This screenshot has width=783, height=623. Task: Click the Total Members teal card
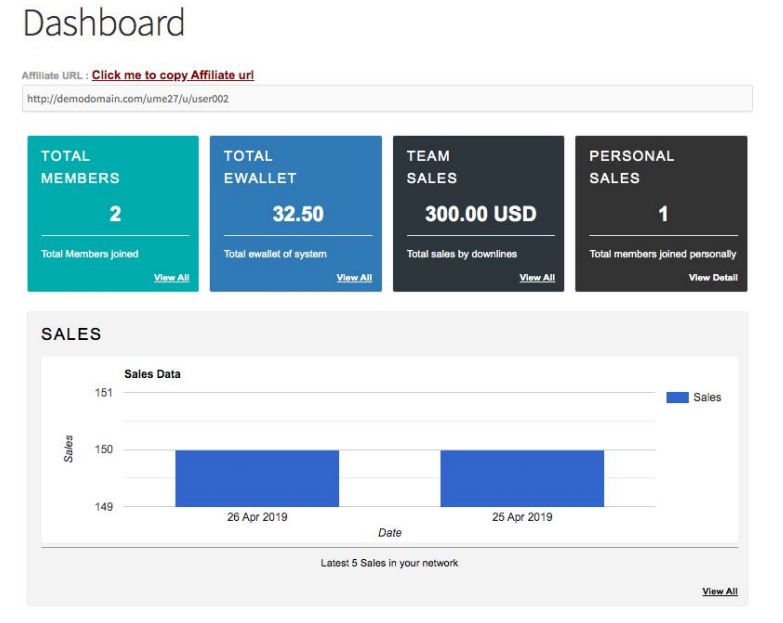113,214
